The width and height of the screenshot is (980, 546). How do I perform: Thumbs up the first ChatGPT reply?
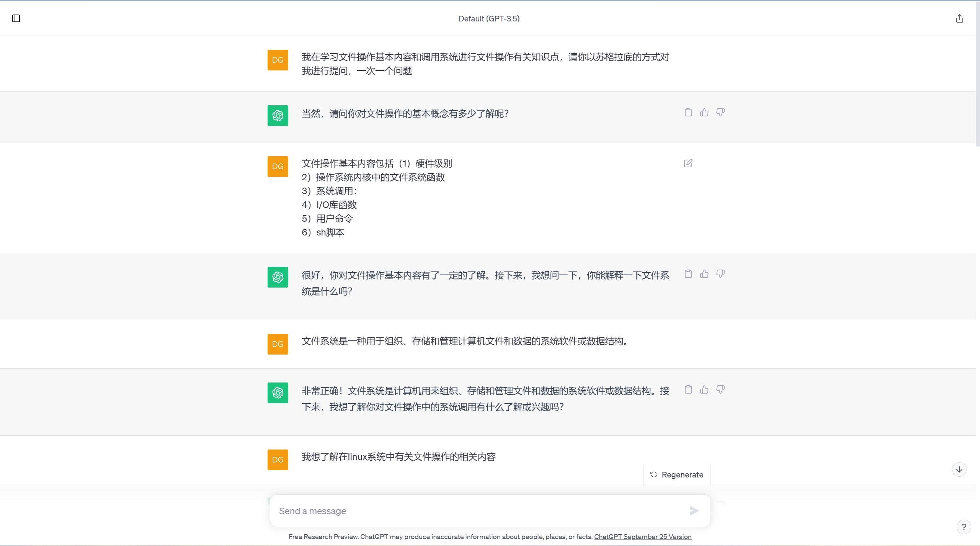tap(704, 112)
